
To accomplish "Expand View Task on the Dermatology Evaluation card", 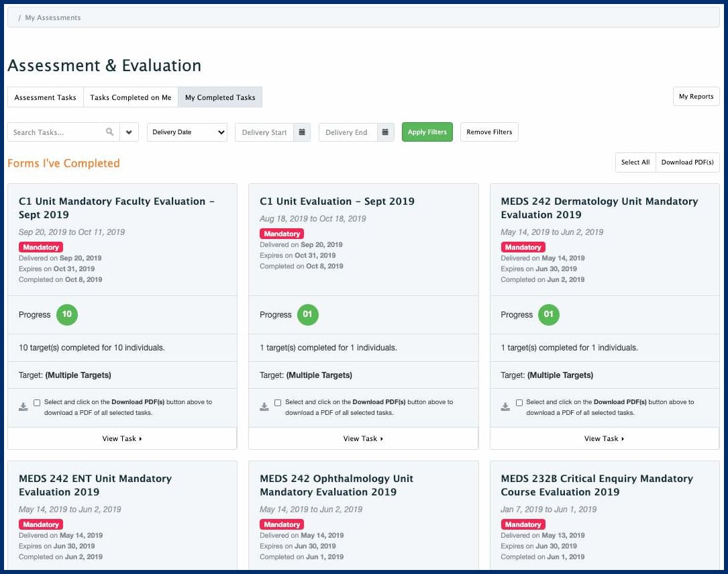I will tap(603, 438).
